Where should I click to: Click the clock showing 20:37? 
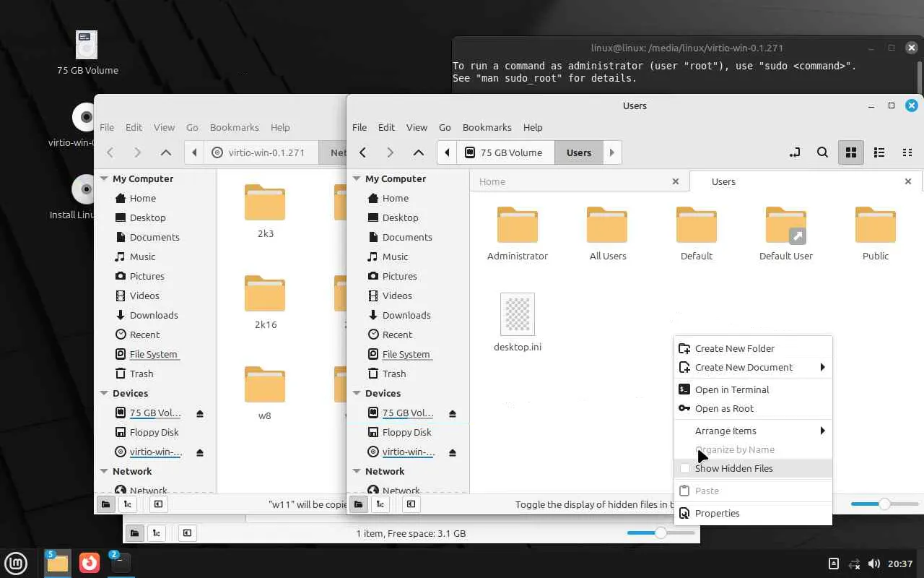[901, 564]
